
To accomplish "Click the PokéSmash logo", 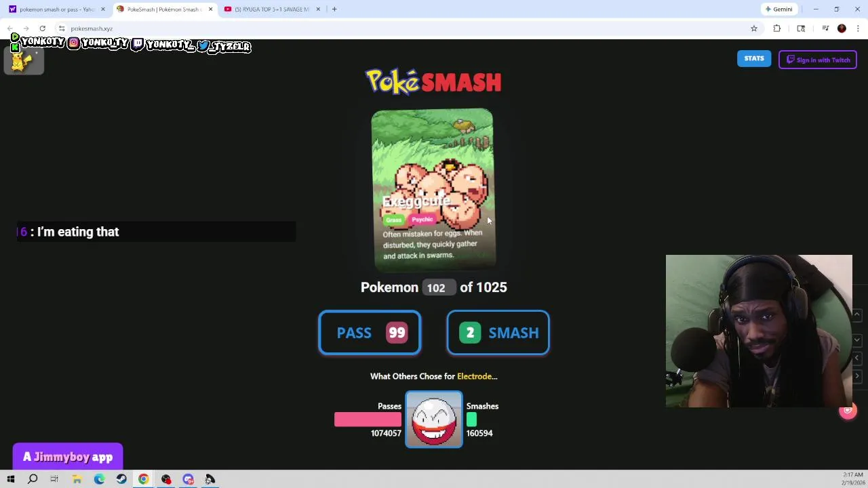I will pyautogui.click(x=434, y=81).
